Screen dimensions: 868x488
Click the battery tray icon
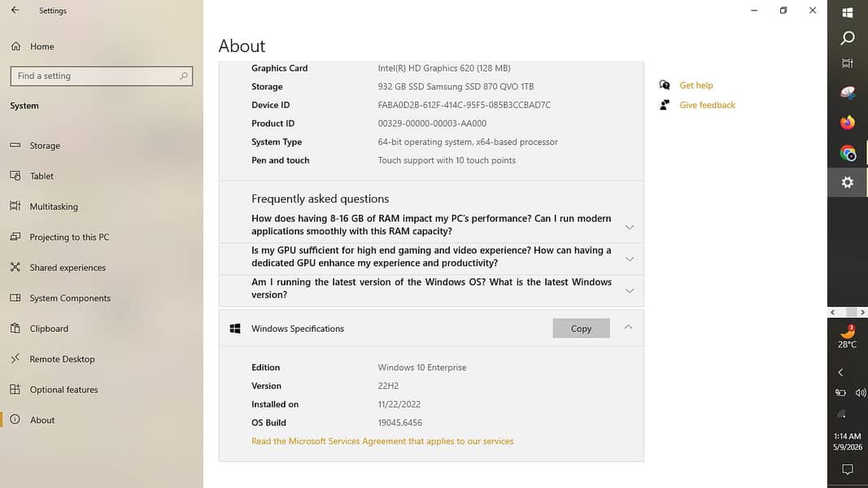840,392
